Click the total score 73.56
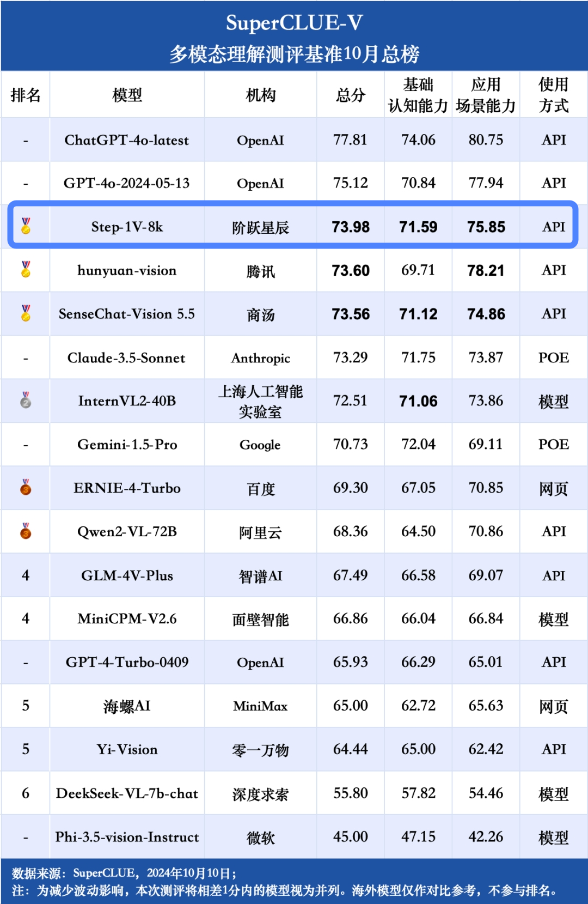This screenshot has height=904, width=588. coord(351,314)
